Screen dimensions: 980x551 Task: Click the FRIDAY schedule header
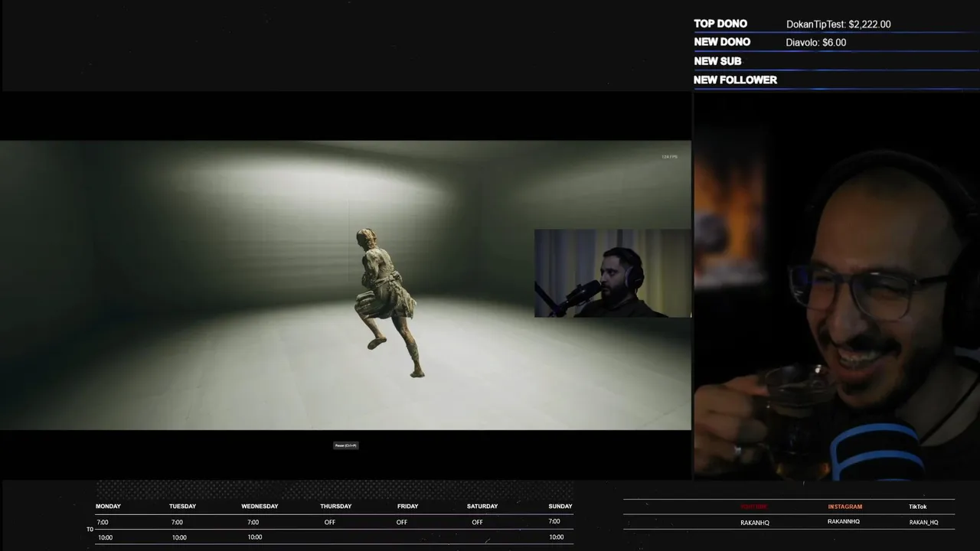click(x=407, y=507)
